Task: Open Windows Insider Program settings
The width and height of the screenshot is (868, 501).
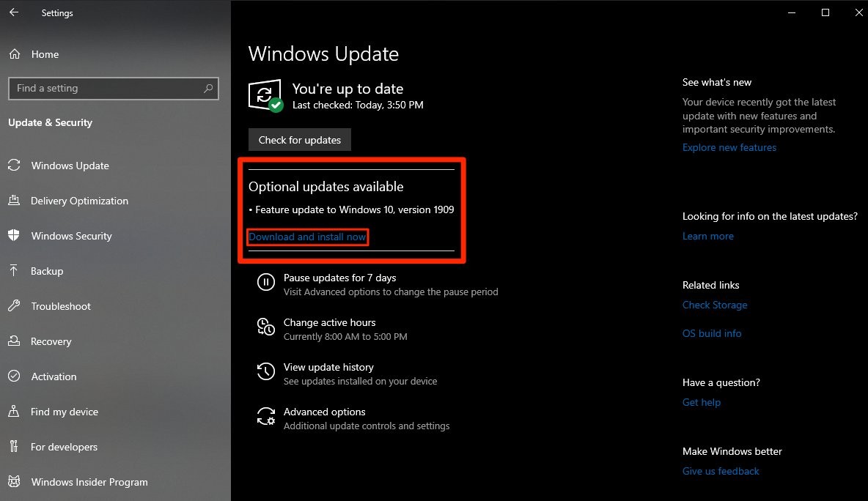Action: tap(89, 482)
